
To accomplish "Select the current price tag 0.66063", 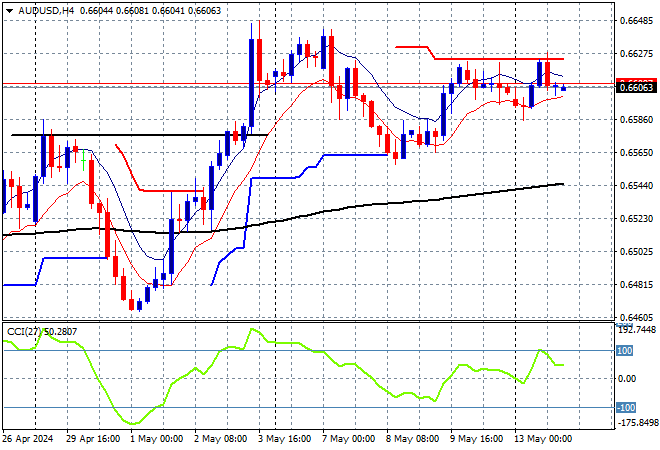I will [x=636, y=88].
